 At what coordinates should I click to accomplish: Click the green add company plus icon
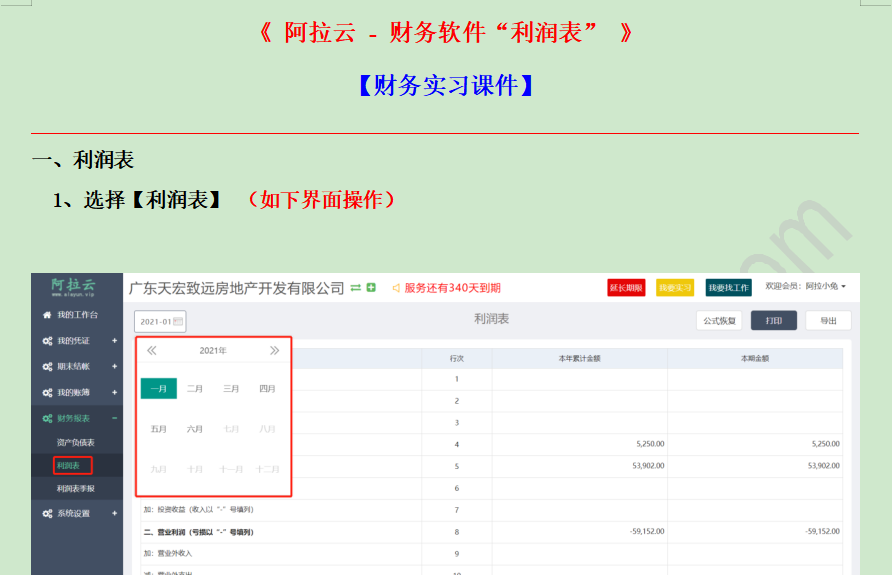(371, 288)
